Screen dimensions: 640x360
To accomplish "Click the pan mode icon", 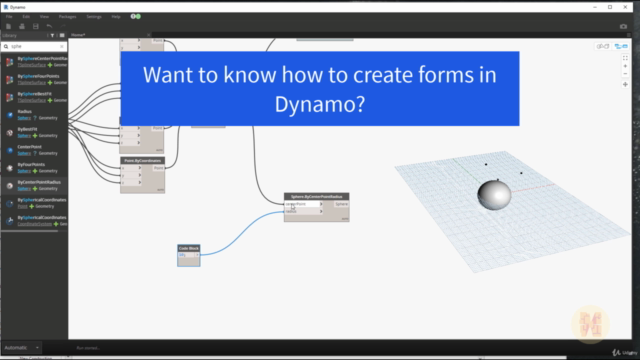I will coord(625,84).
